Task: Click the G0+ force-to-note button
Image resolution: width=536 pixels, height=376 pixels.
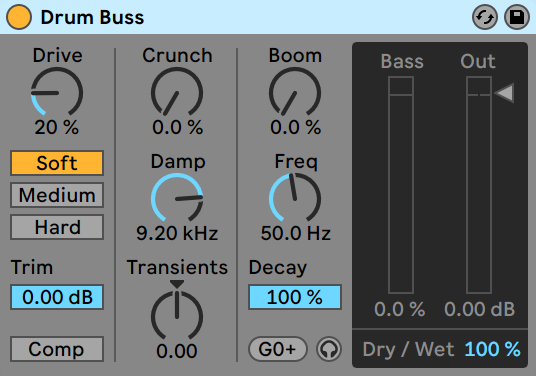Action: pos(278,349)
